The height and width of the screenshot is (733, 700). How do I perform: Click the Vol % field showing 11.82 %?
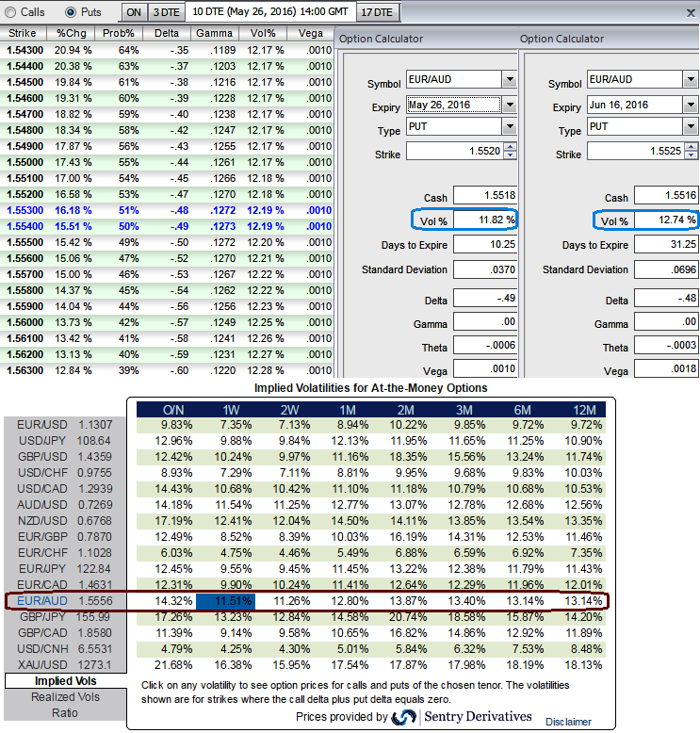click(484, 220)
